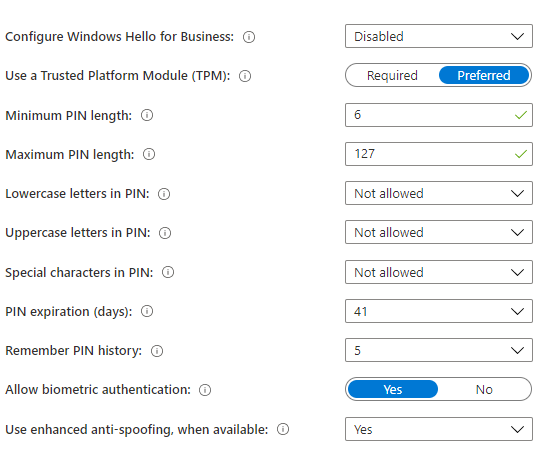Open info tooltip for Minimum PIN length
This screenshot has height=454, width=539.
pos(147,115)
